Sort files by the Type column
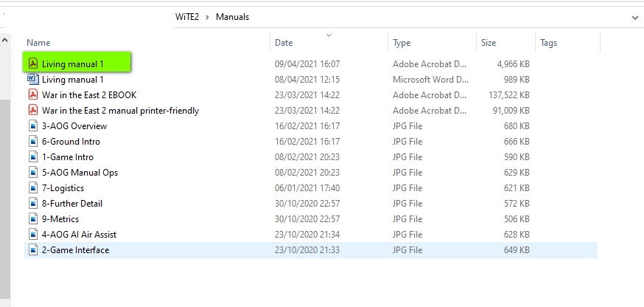This screenshot has height=307, width=644. click(x=402, y=43)
